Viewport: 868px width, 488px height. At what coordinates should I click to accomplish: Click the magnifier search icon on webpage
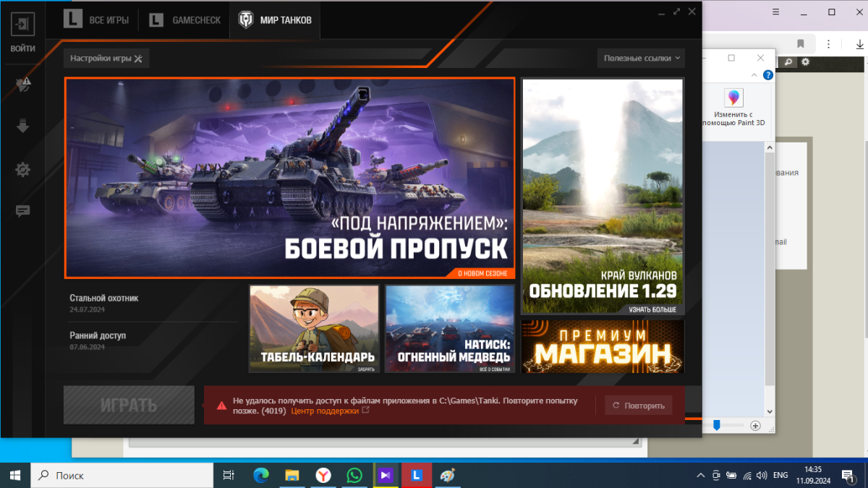[789, 63]
